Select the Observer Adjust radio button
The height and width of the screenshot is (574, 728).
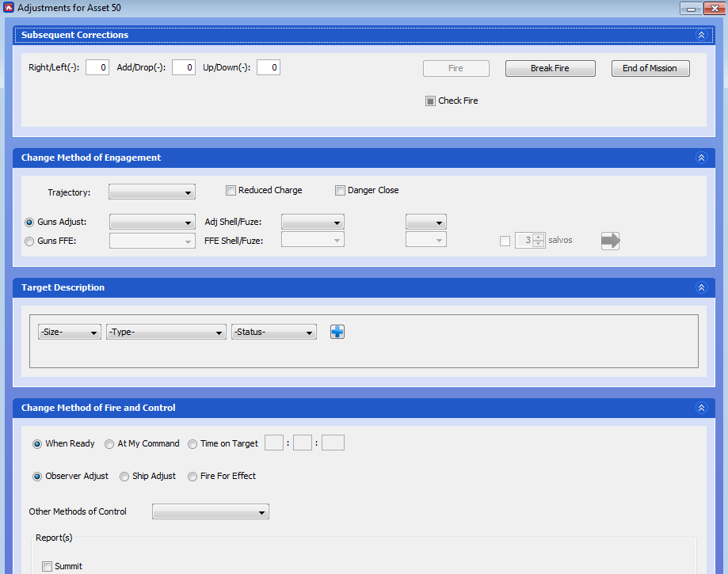tap(37, 477)
